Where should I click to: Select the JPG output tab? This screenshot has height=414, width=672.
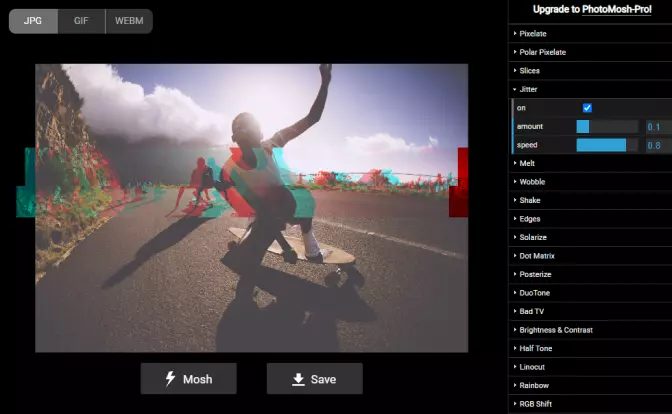coord(33,21)
